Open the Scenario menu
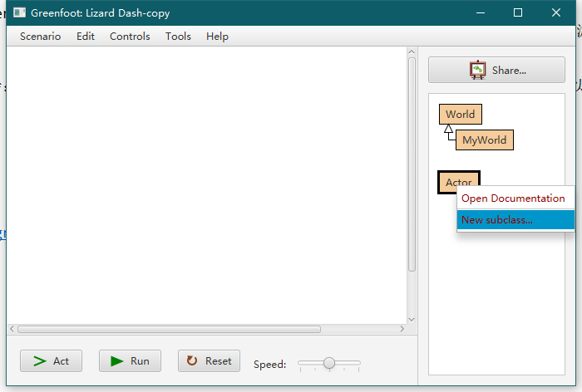This screenshot has height=392, width=582. coord(40,37)
